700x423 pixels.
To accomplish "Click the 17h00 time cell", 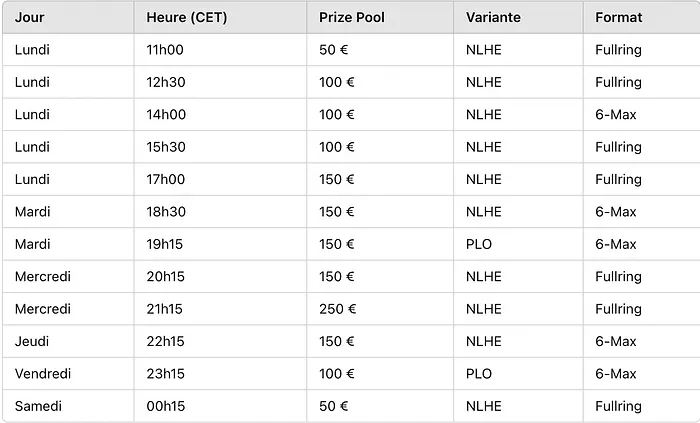I will pos(166,179).
